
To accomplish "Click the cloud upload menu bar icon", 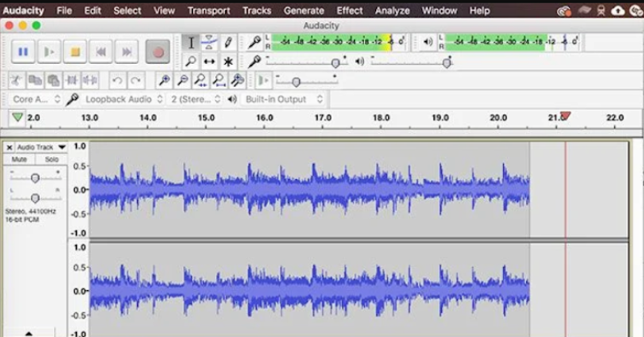I will coord(618,11).
